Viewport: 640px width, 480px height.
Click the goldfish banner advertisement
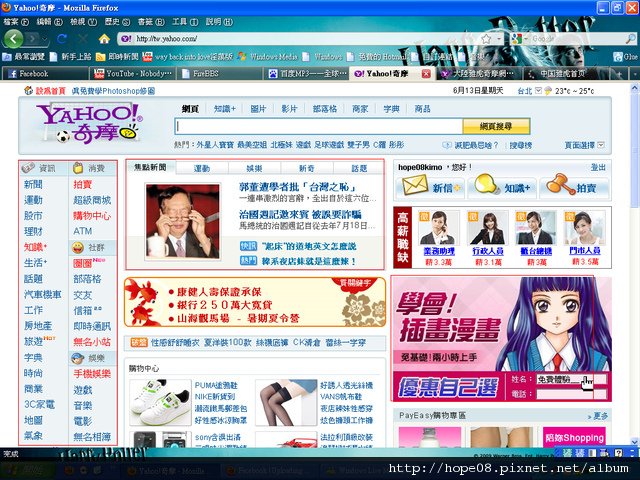click(x=255, y=302)
